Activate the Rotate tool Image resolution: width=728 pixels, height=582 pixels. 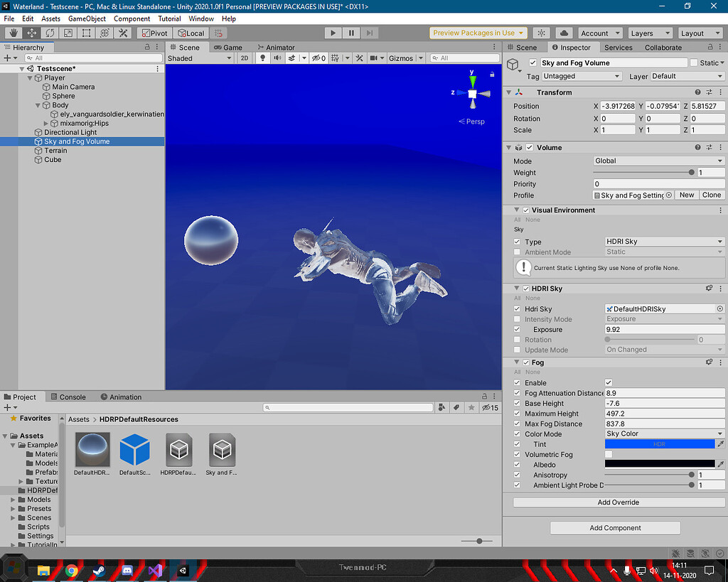tap(48, 33)
